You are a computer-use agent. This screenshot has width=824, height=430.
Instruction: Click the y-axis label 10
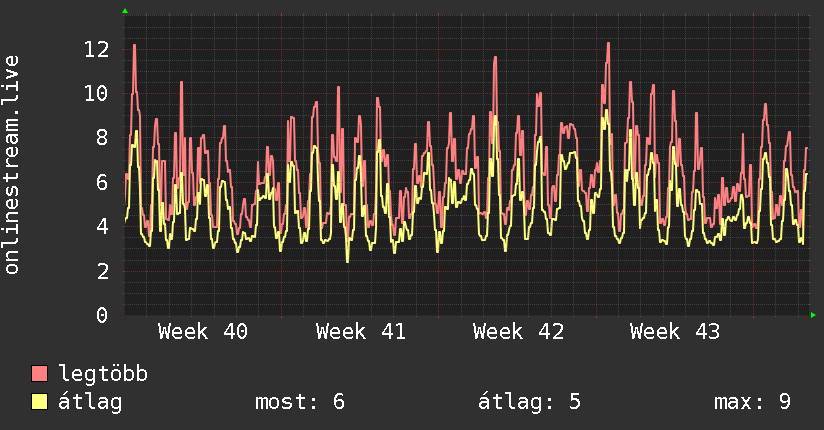[x=97, y=94]
